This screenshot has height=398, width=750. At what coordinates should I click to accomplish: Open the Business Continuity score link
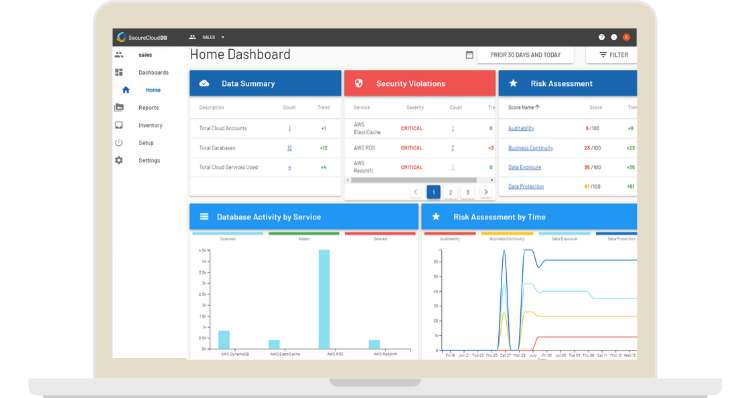pyautogui.click(x=530, y=148)
